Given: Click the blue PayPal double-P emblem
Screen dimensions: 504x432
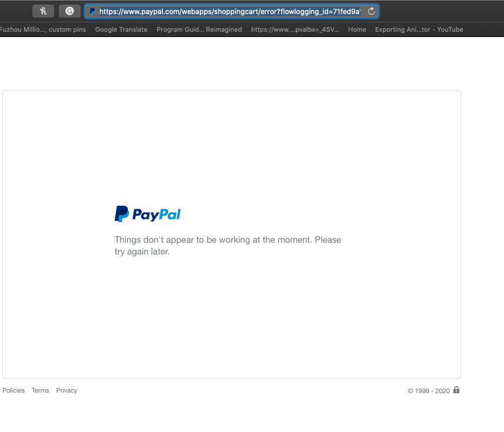Looking at the screenshot, I should coord(122,214).
